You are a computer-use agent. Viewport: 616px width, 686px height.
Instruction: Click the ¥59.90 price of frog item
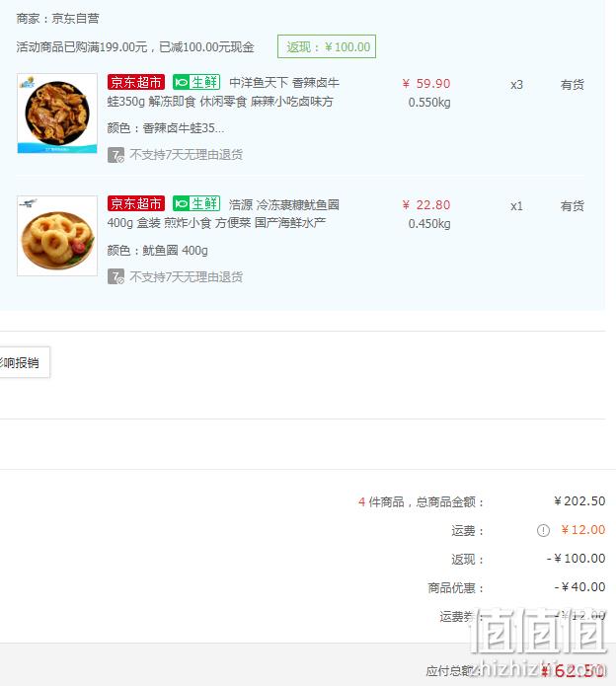(426, 84)
